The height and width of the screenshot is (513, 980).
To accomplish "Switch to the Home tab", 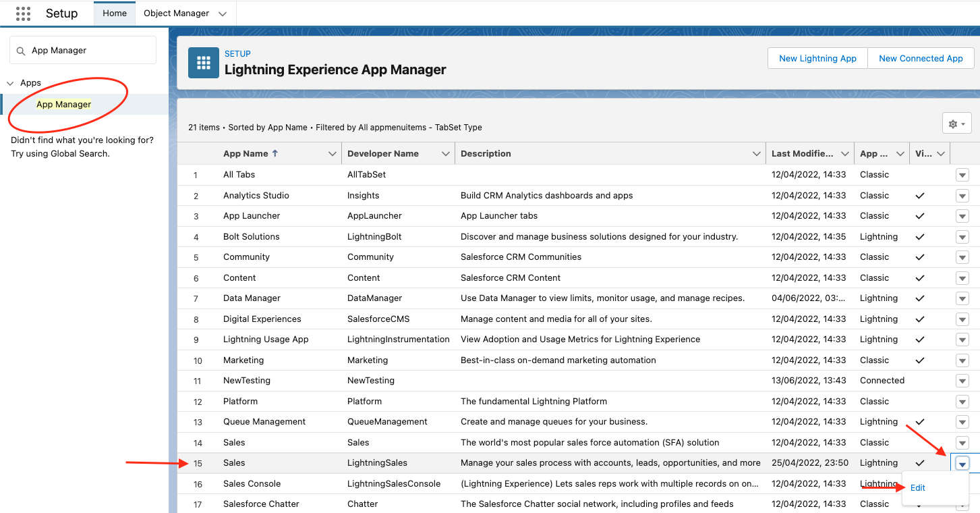I will tap(115, 13).
